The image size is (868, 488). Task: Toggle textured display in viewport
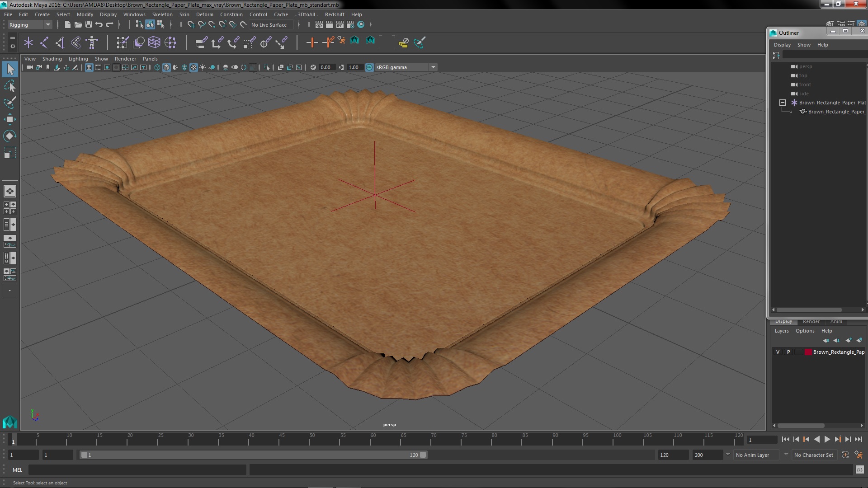click(x=193, y=67)
